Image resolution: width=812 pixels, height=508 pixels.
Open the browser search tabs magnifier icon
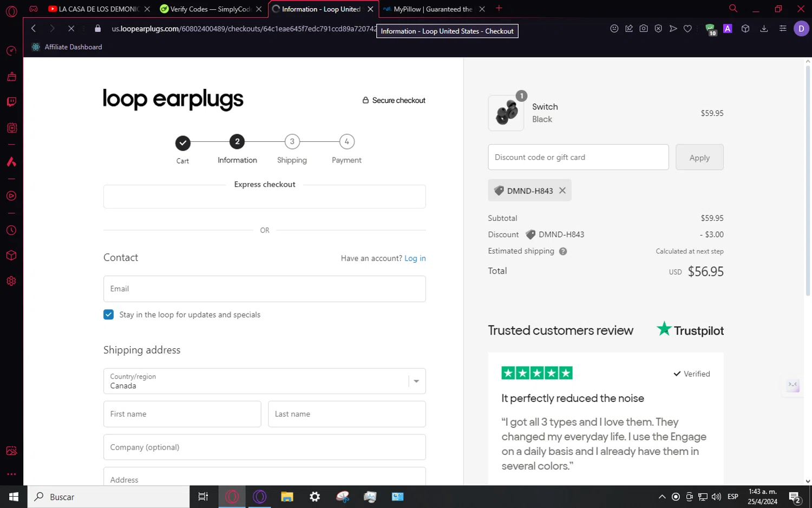(x=733, y=9)
